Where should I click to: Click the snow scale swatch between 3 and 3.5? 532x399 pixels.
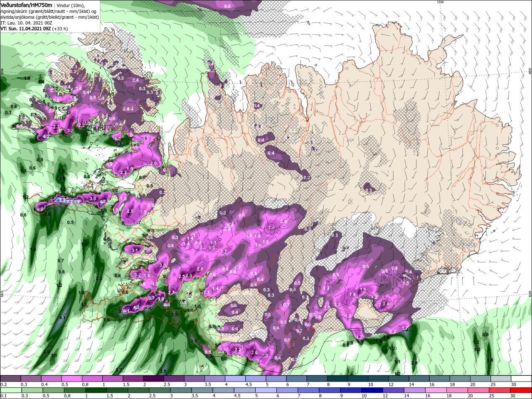point(195,378)
